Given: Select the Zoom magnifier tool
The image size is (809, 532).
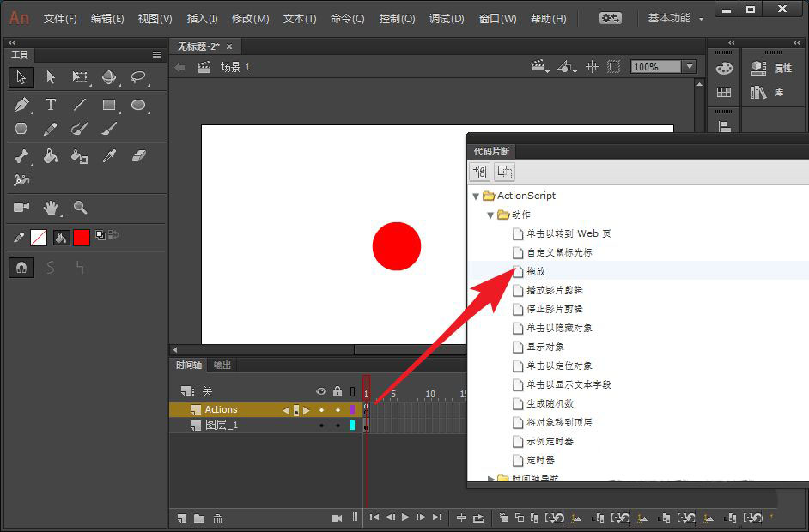Looking at the screenshot, I should 80,208.
